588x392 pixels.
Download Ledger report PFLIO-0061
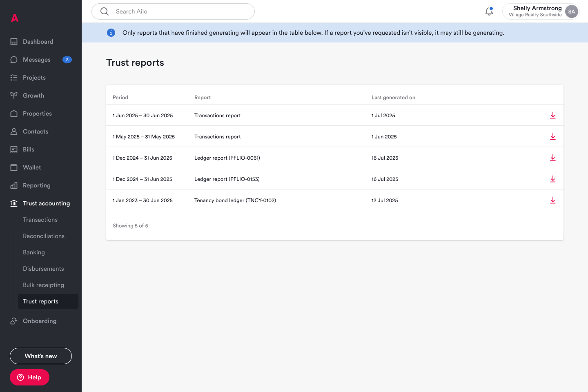tap(553, 158)
